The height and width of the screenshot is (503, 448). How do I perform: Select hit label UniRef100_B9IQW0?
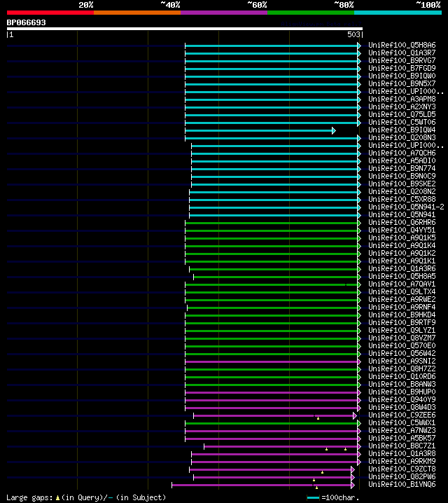point(402,76)
